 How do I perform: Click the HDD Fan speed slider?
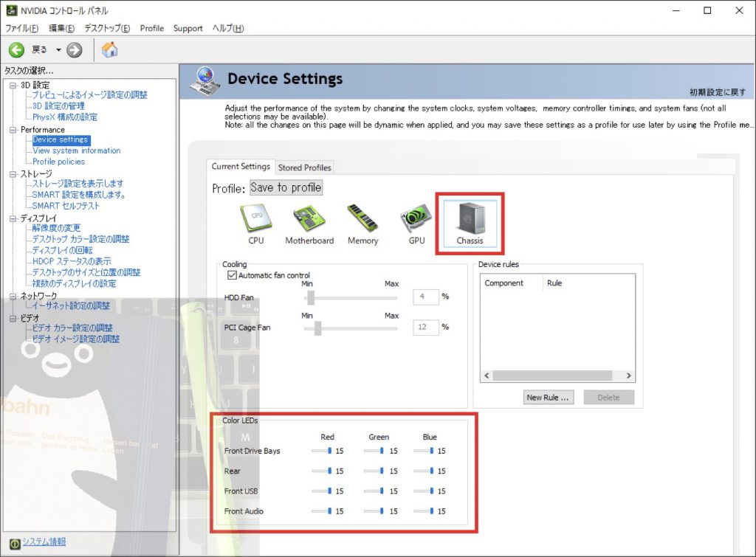(x=351, y=298)
